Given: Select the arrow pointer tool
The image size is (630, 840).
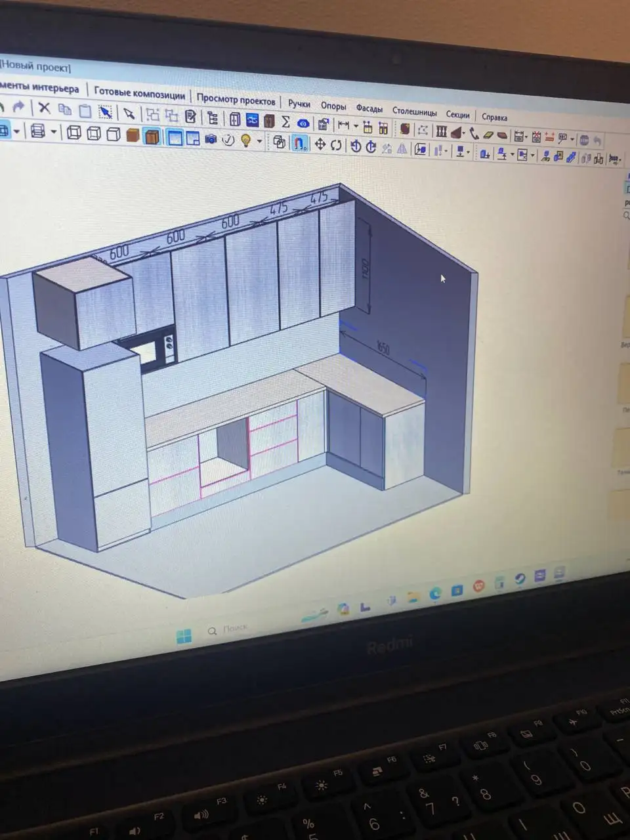Looking at the screenshot, I should 129,114.
